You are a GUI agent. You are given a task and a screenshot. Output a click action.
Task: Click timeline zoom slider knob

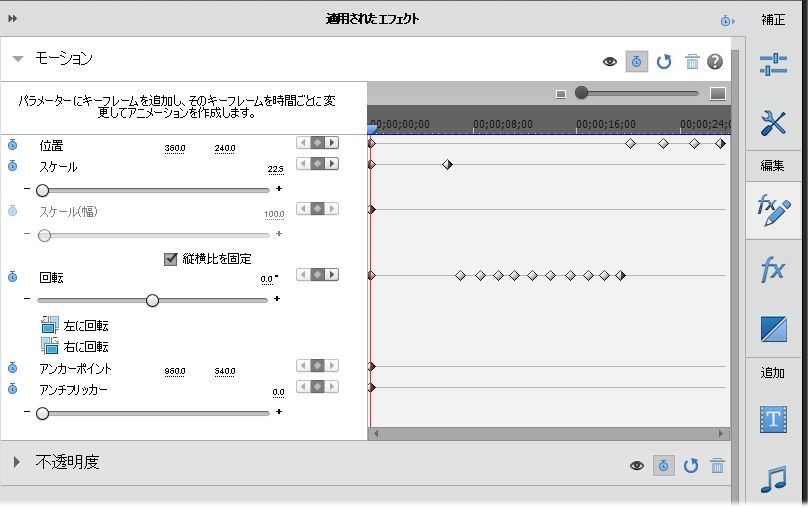point(581,93)
